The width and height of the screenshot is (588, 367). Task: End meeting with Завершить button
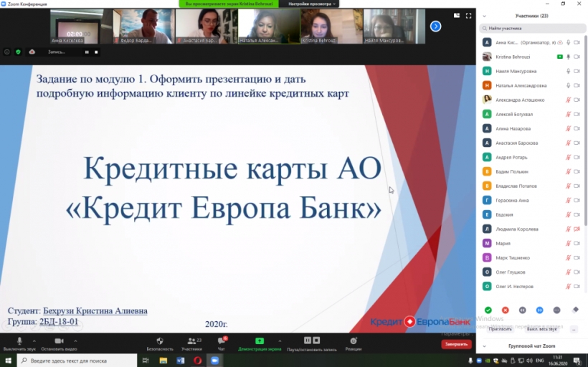(456, 344)
